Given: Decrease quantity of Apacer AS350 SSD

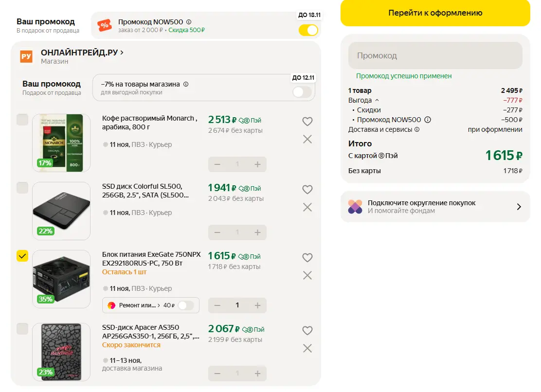Looking at the screenshot, I should click(x=217, y=374).
